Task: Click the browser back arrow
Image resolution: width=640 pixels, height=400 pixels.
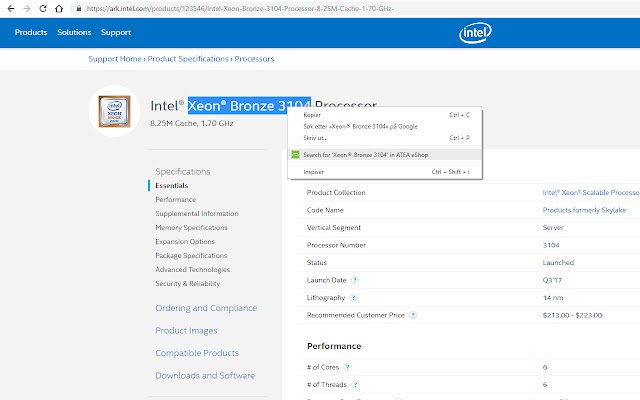Action: click(x=11, y=9)
